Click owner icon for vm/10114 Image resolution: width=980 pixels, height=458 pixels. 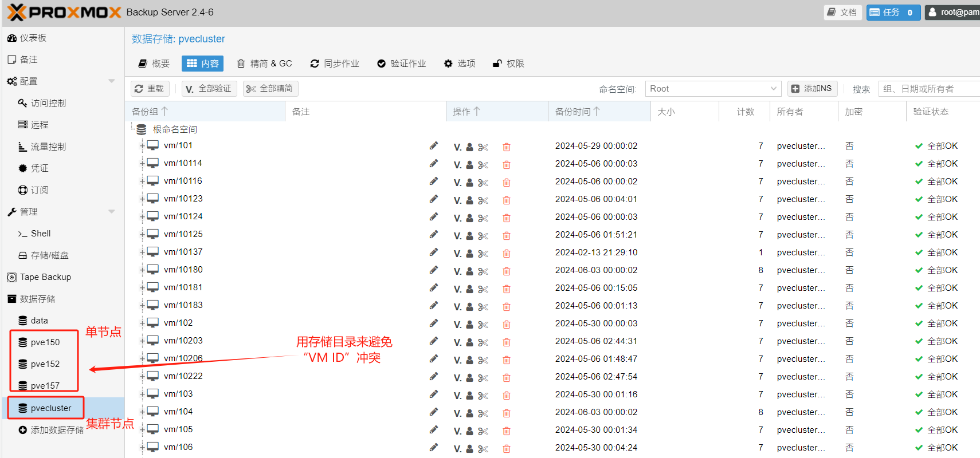pyautogui.click(x=469, y=165)
